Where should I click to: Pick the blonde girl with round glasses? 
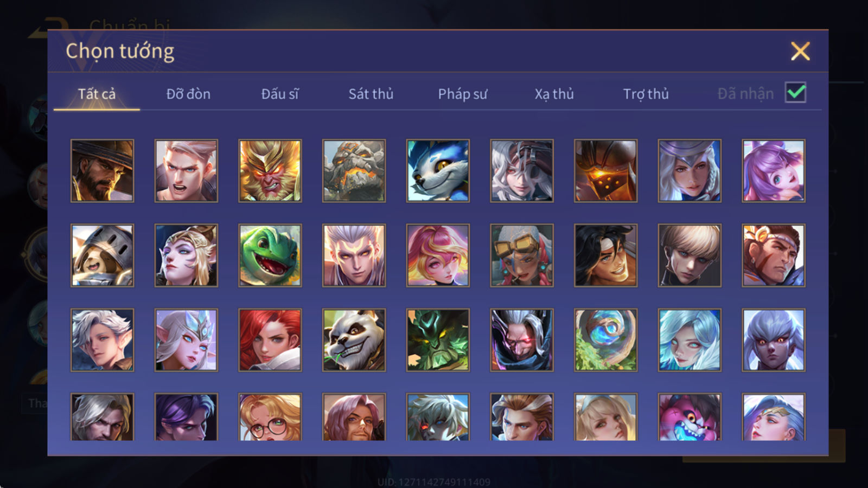pos(270,416)
